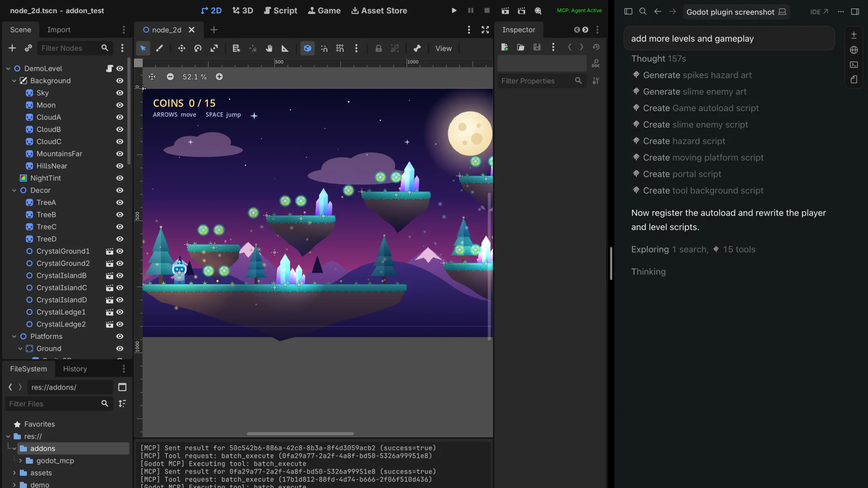This screenshot has height=488, width=868.
Task: Collapse the Background node group
Action: point(14,81)
